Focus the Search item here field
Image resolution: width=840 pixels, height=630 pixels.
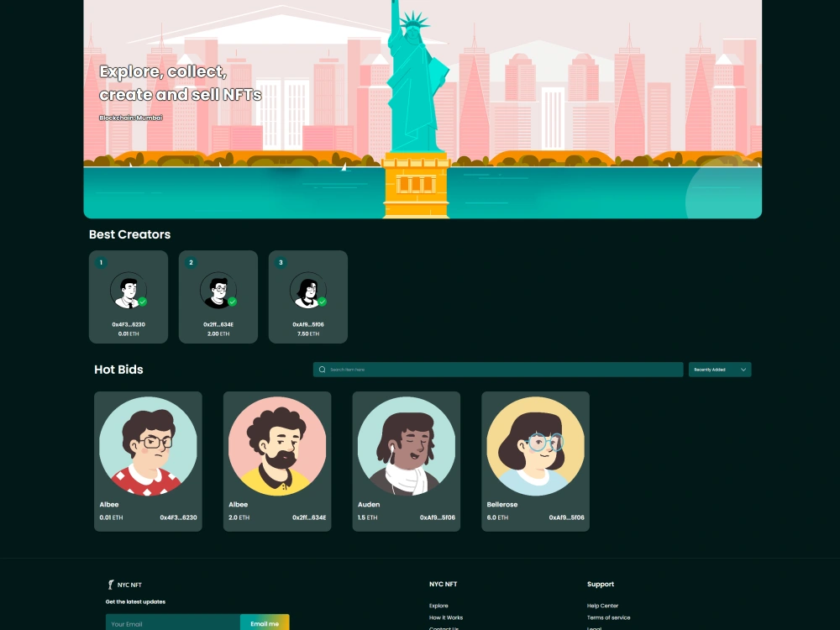tap(498, 370)
